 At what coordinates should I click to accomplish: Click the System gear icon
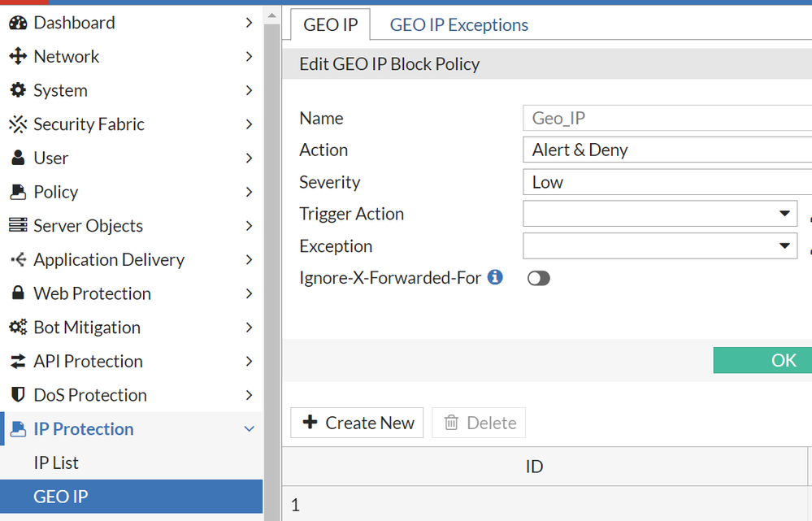click(18, 90)
